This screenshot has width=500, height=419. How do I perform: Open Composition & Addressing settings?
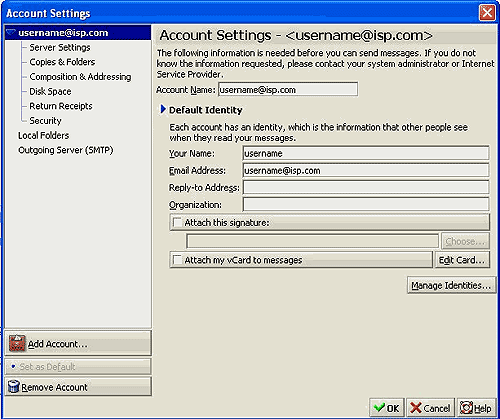click(80, 77)
